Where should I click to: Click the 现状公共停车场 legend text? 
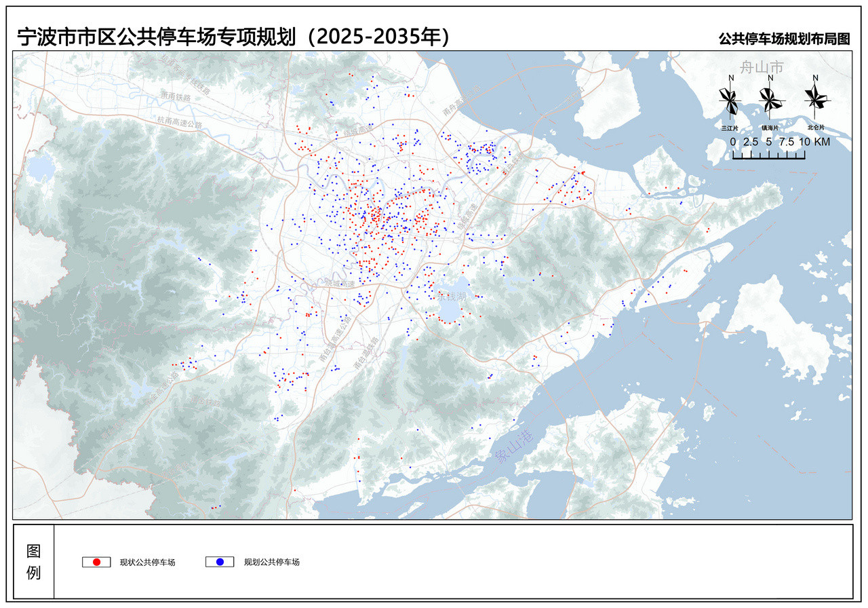147,562
